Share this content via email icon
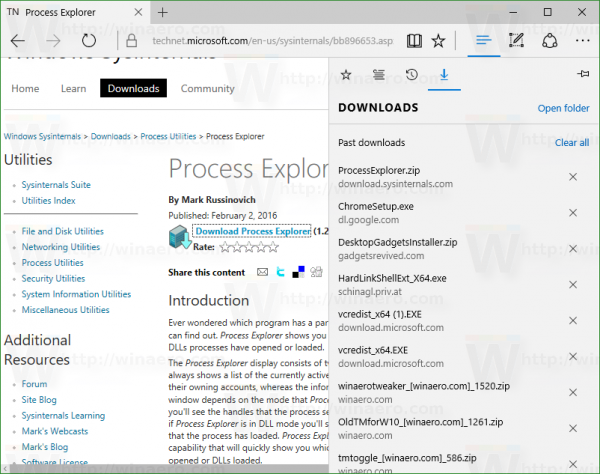This screenshot has width=600, height=474. [x=262, y=272]
